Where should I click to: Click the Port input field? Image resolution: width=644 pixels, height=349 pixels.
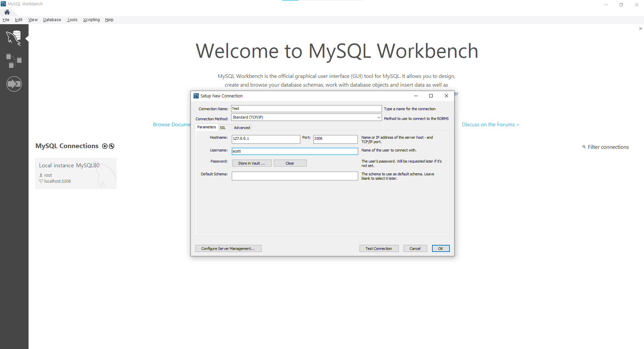335,139
